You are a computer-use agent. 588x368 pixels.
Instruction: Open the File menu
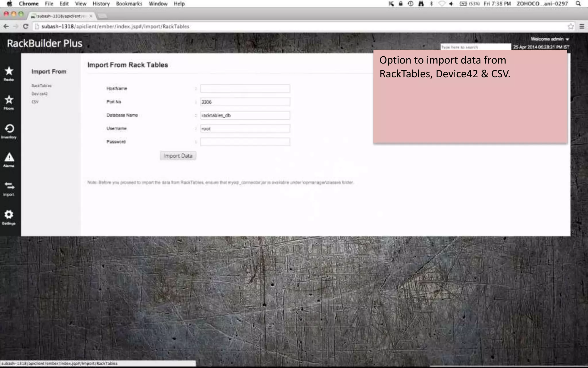point(49,4)
